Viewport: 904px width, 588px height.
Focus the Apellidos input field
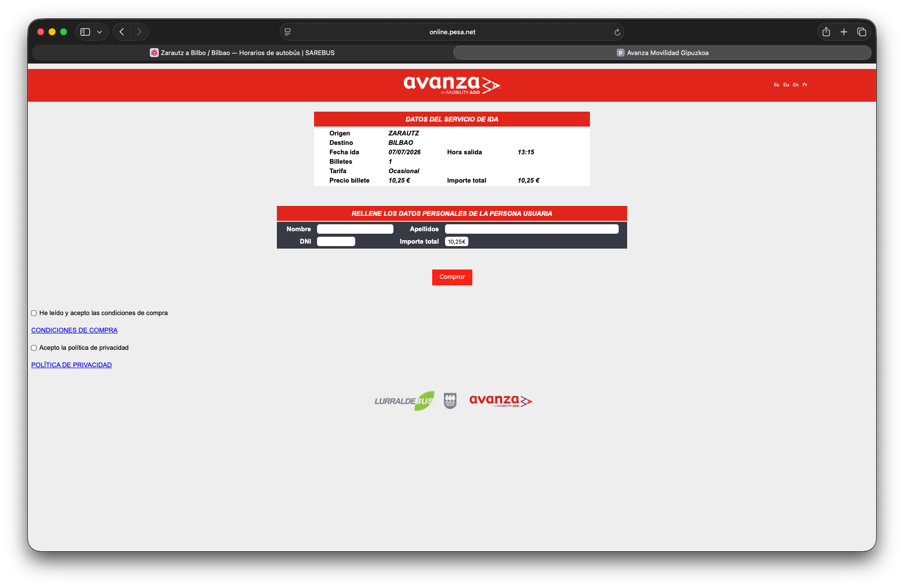pos(532,229)
